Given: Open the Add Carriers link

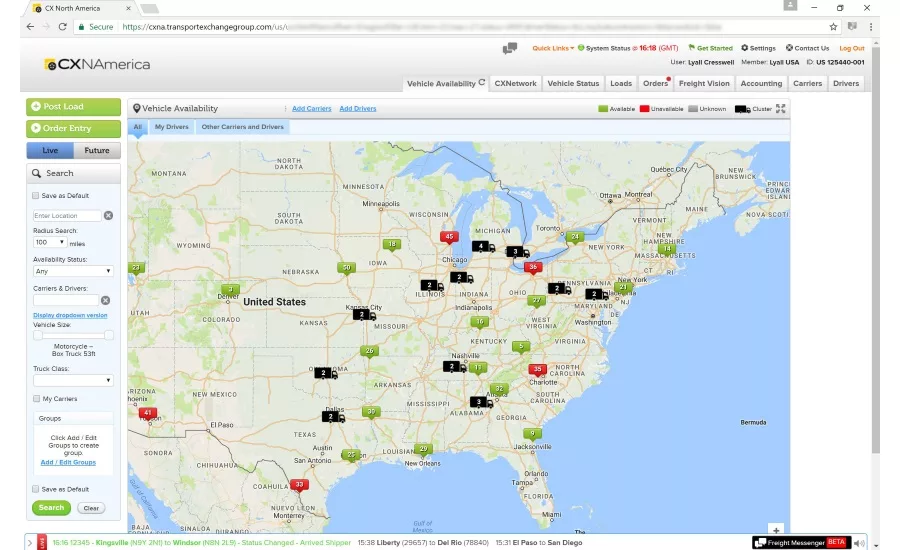Looking at the screenshot, I should pyautogui.click(x=312, y=109).
